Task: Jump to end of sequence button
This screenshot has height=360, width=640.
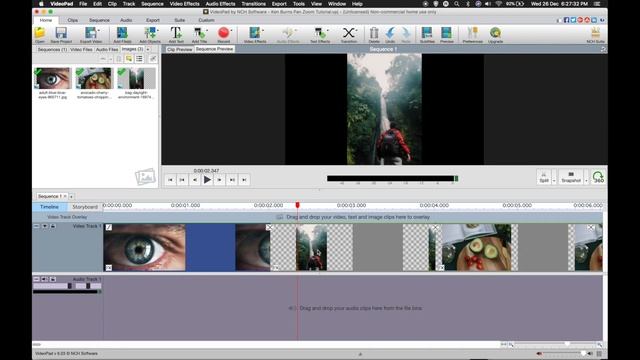Action: point(244,180)
